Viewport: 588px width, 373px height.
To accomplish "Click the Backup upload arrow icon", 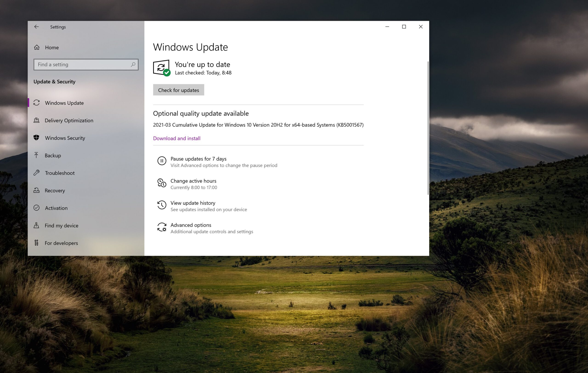I will (x=36, y=155).
